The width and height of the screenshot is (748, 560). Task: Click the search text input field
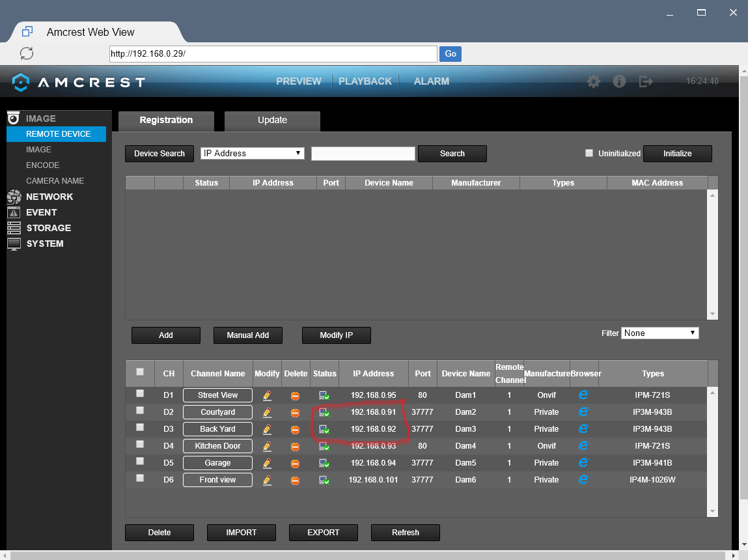pyautogui.click(x=363, y=154)
